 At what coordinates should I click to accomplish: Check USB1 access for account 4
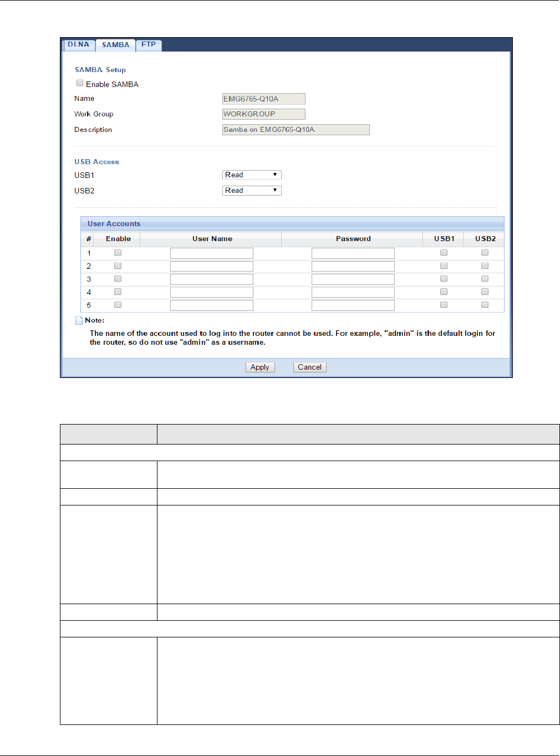[x=444, y=292]
